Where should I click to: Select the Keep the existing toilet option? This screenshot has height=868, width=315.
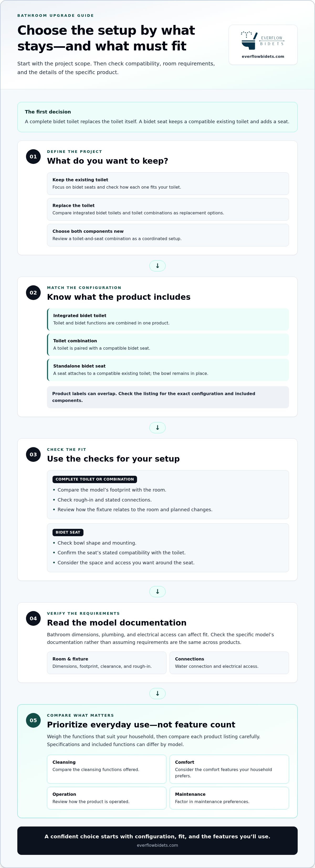168,184
